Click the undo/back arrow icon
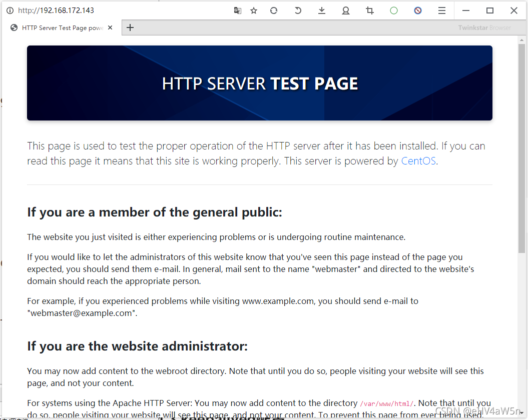The height and width of the screenshot is (420, 528). [x=298, y=11]
